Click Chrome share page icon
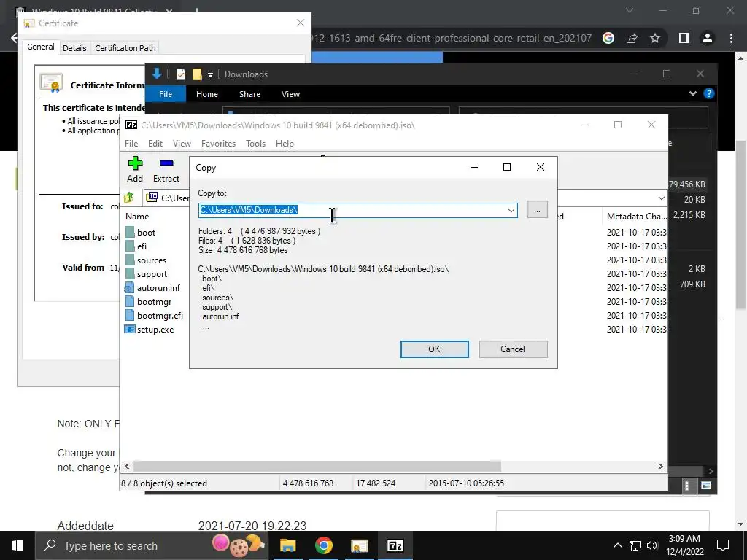Viewport: 747px width, 560px height. (x=632, y=38)
